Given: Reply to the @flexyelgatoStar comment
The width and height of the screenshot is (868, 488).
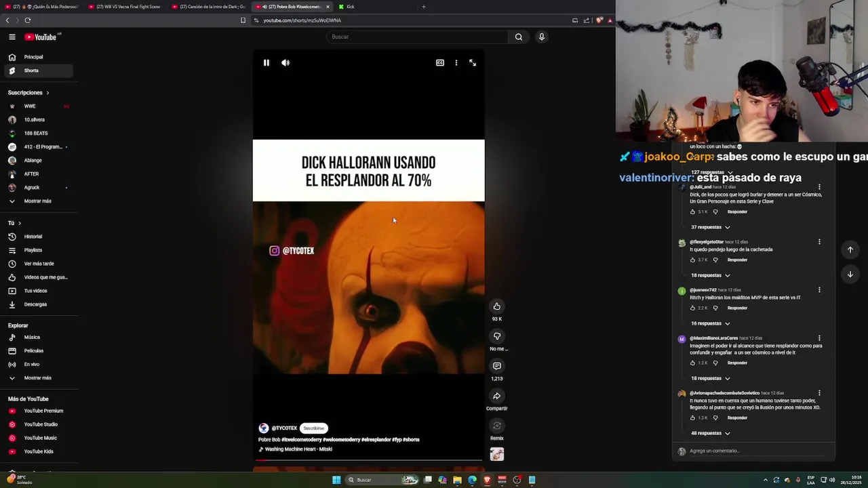Looking at the screenshot, I should coord(737,260).
